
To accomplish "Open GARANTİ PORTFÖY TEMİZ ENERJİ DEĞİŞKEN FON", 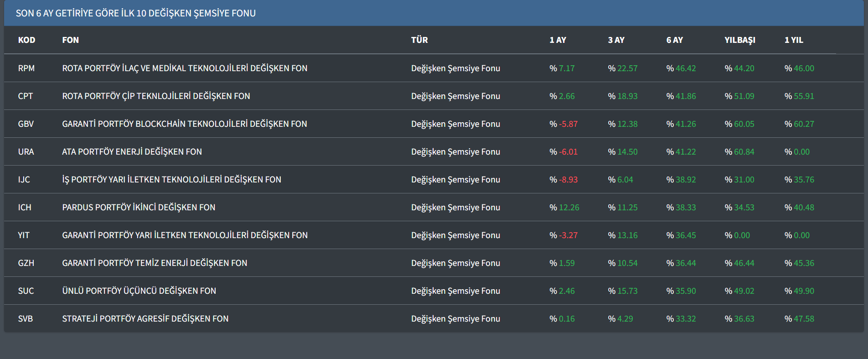I will point(155,263).
